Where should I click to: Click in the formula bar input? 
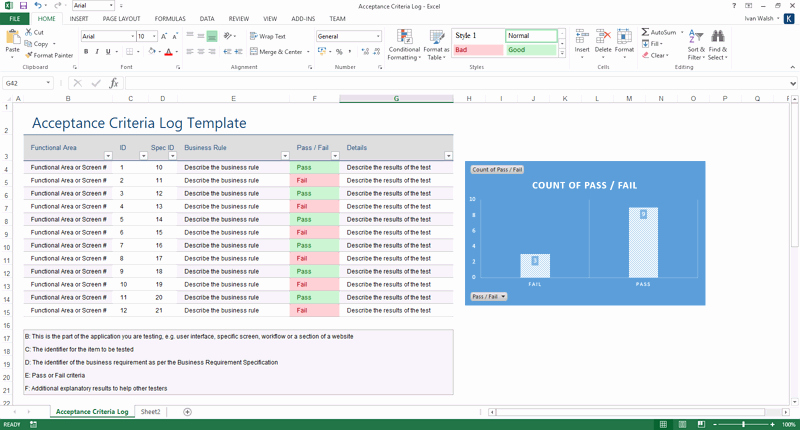point(457,83)
